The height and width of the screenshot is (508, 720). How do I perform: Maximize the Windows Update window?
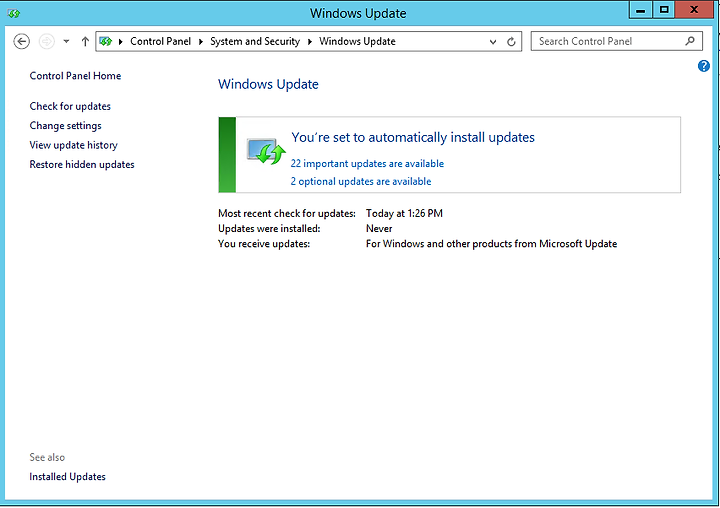tap(664, 10)
